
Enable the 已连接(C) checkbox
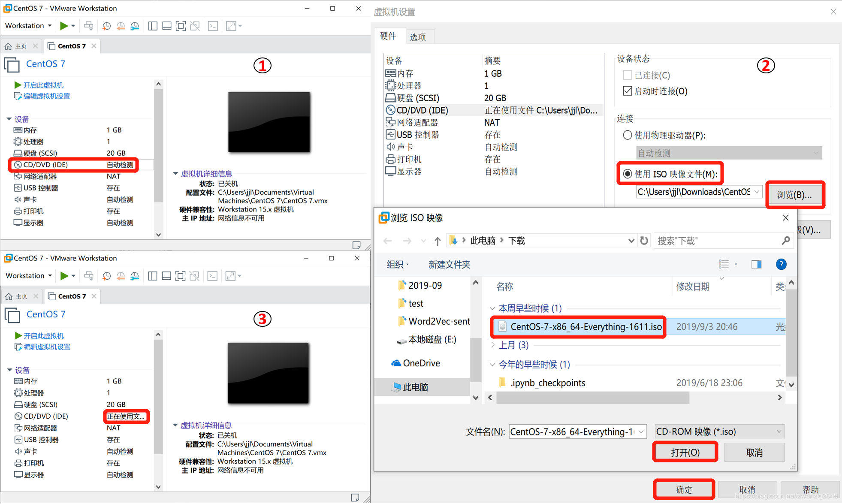point(628,75)
